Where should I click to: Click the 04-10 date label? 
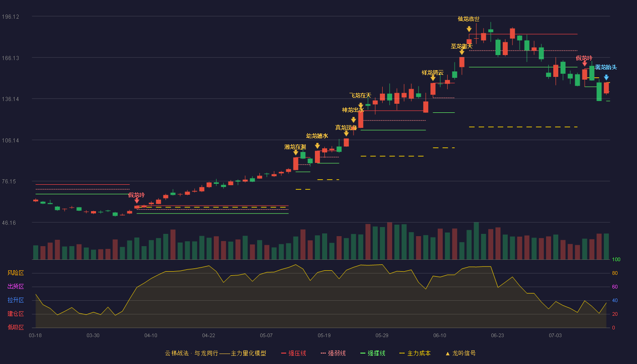pyautogui.click(x=151, y=335)
